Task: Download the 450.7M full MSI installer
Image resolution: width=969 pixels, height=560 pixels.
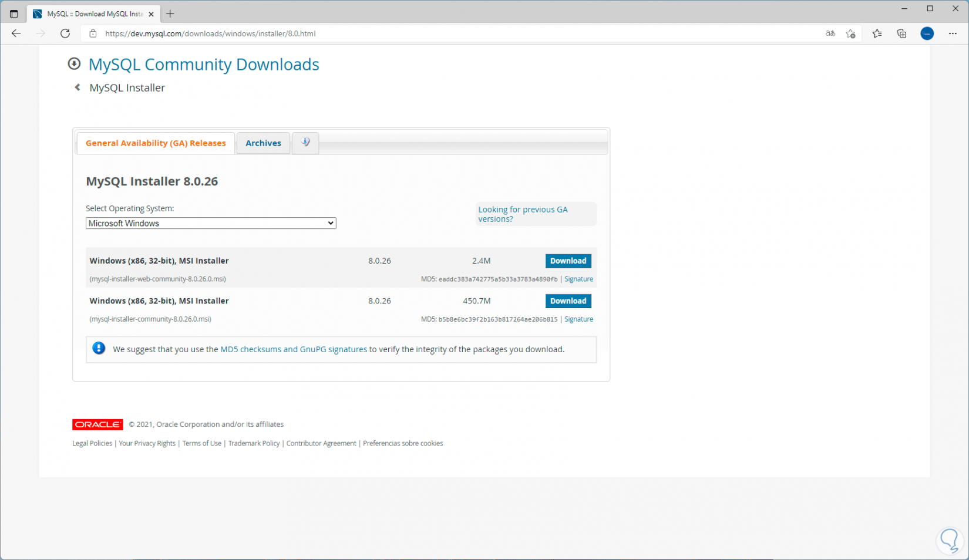Action: 568,301
